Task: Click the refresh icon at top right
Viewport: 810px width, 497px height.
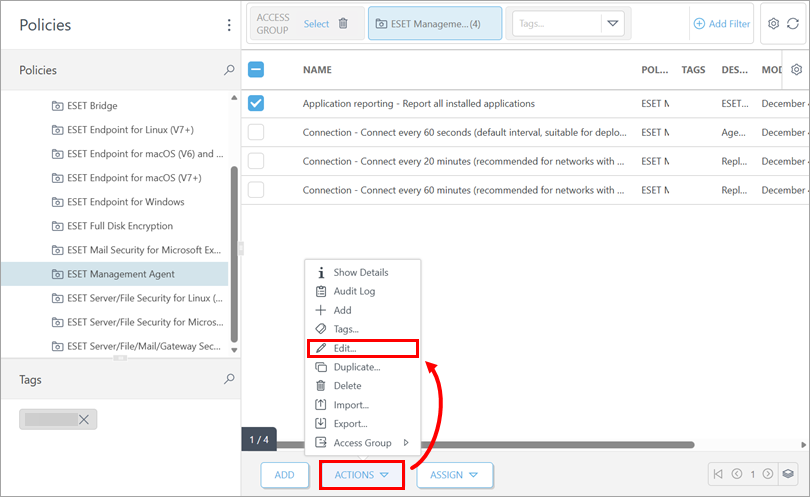Action: (x=793, y=24)
